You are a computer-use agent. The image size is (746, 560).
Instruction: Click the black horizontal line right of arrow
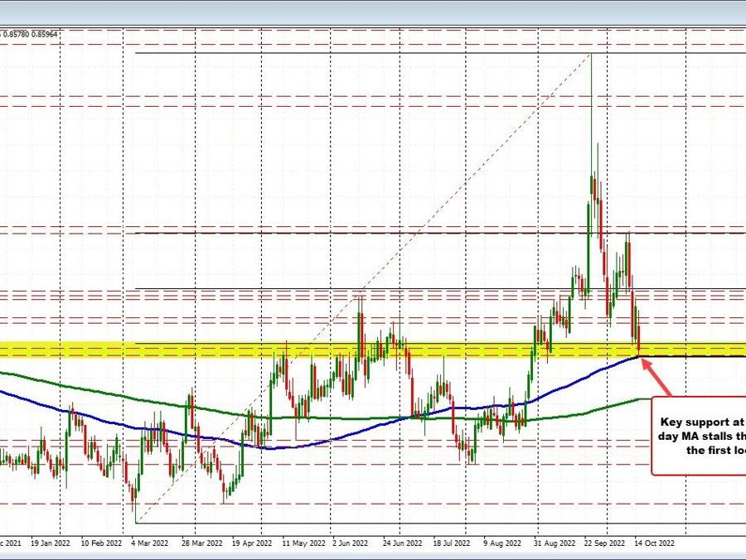coord(696,356)
